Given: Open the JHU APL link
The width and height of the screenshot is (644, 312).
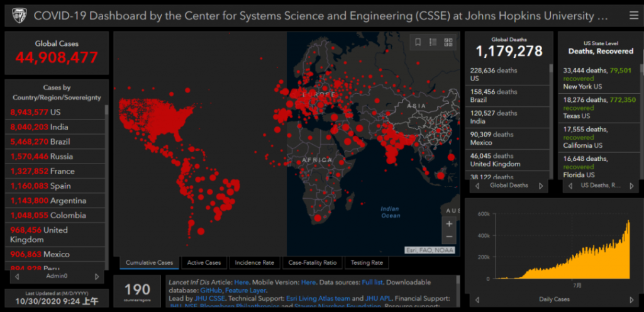Looking at the screenshot, I should pyautogui.click(x=379, y=298).
